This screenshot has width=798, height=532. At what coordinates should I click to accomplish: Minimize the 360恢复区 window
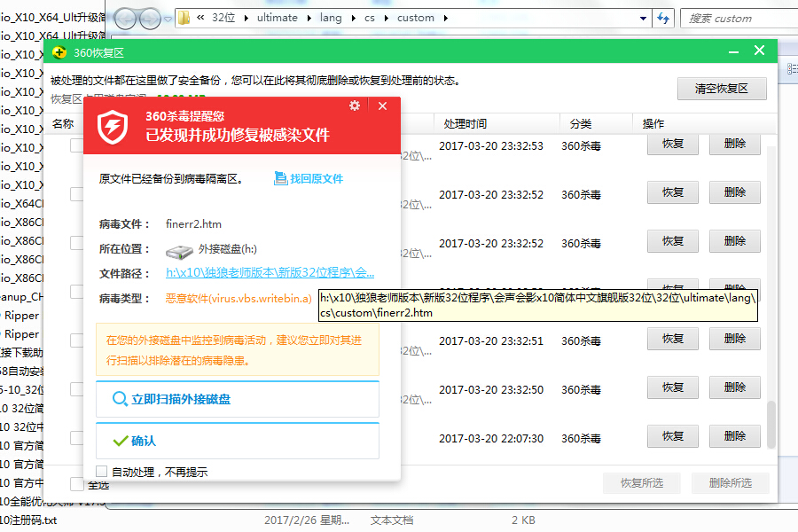pyautogui.click(x=733, y=52)
